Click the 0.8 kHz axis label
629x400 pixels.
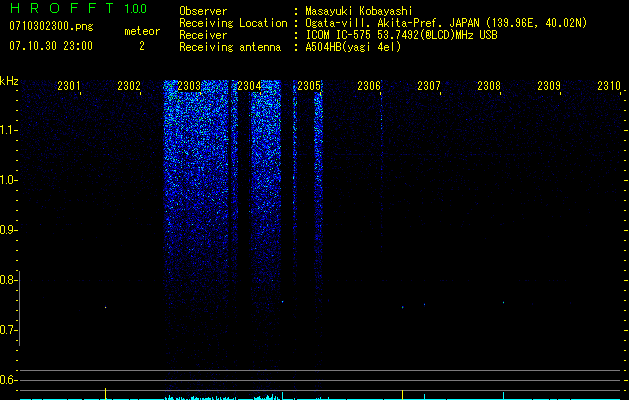point(8,280)
